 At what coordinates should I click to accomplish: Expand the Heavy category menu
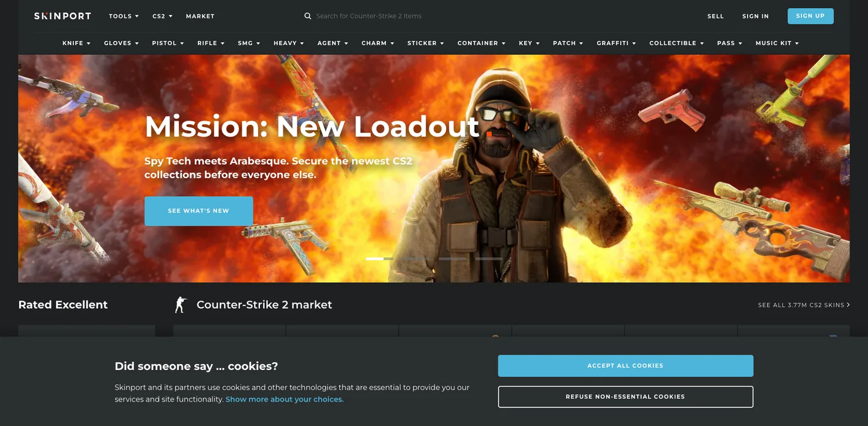tap(289, 43)
